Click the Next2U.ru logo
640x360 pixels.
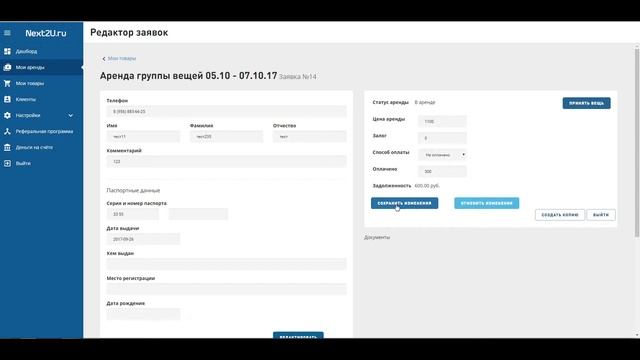pyautogui.click(x=46, y=33)
